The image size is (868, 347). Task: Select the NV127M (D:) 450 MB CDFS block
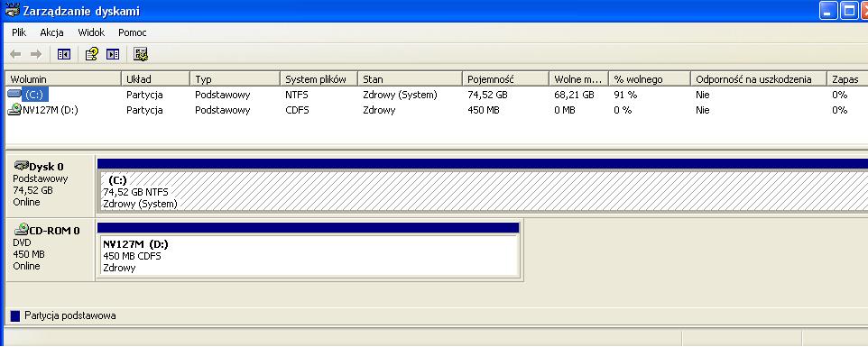tap(309, 255)
